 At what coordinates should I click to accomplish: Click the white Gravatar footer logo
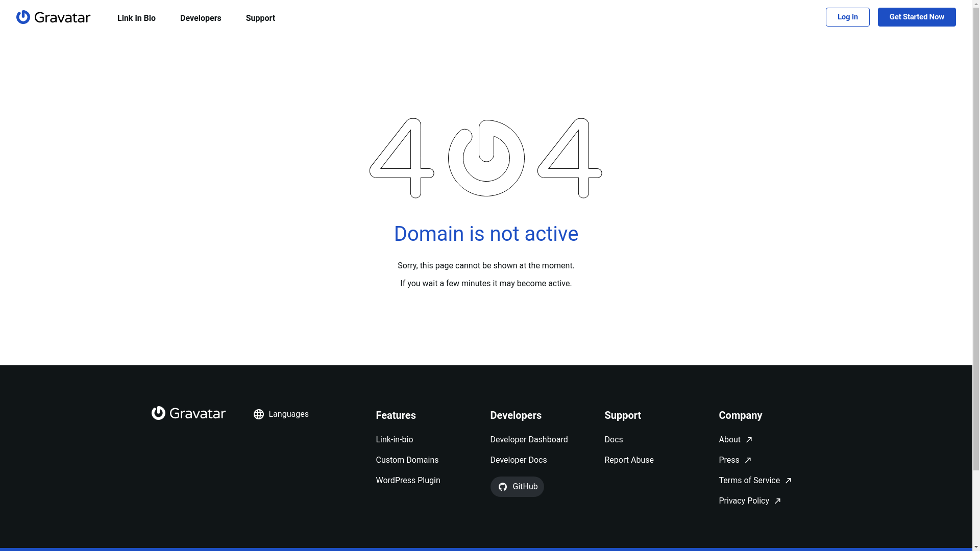(188, 413)
